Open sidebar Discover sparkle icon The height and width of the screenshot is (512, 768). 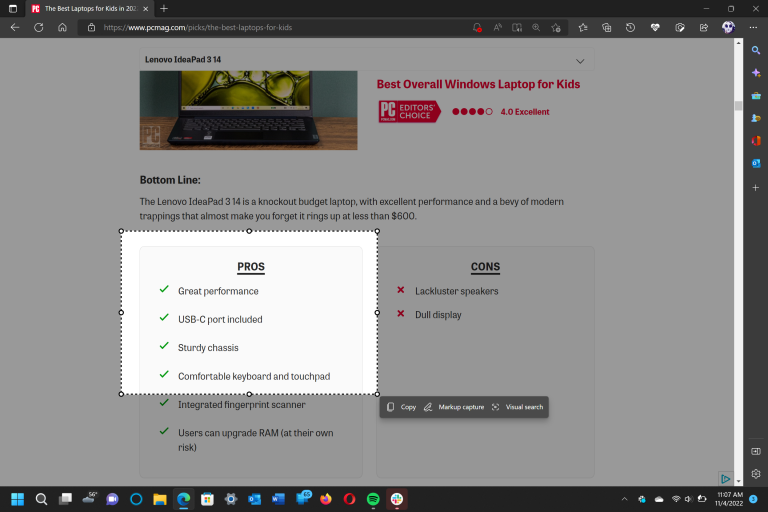pos(756,73)
